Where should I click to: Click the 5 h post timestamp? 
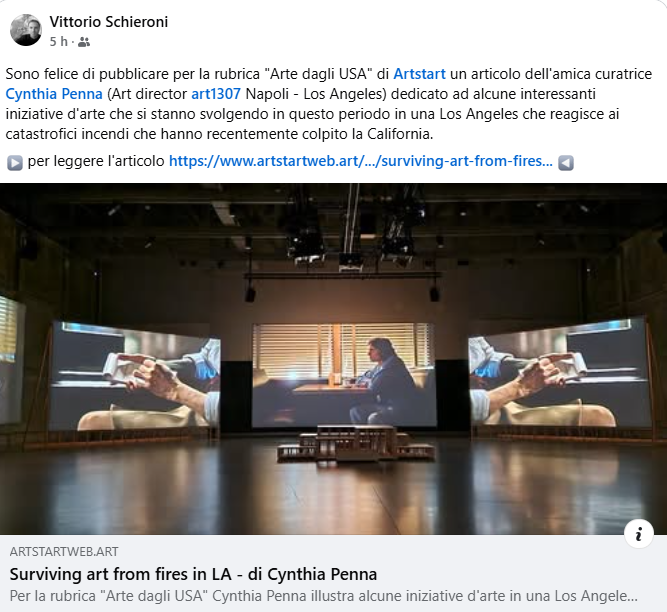[58, 42]
